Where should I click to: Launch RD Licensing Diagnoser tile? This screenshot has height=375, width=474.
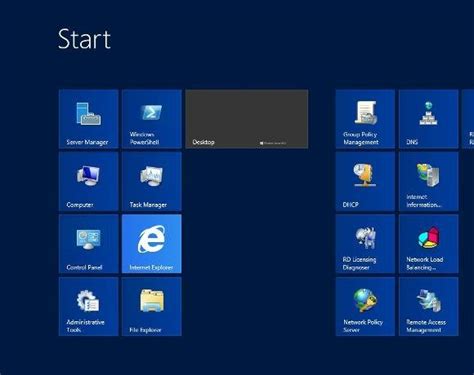tap(365, 244)
